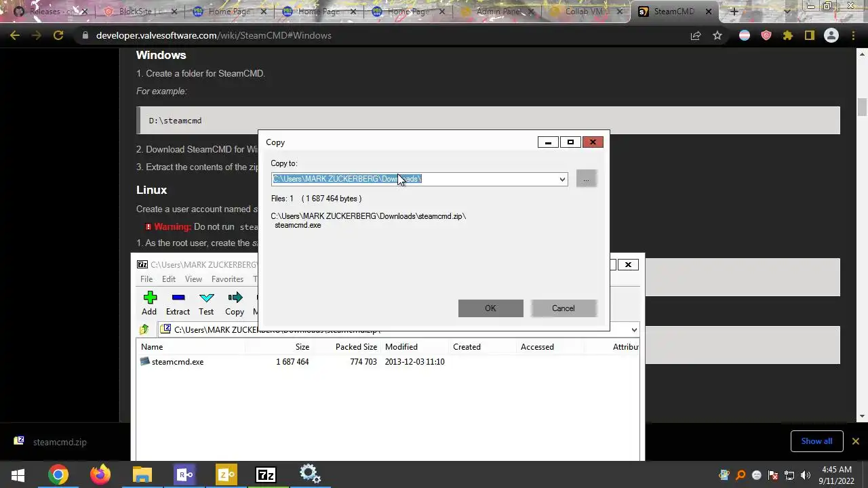Open the purple R key taskbar app
The image size is (868, 488).
[184, 474]
